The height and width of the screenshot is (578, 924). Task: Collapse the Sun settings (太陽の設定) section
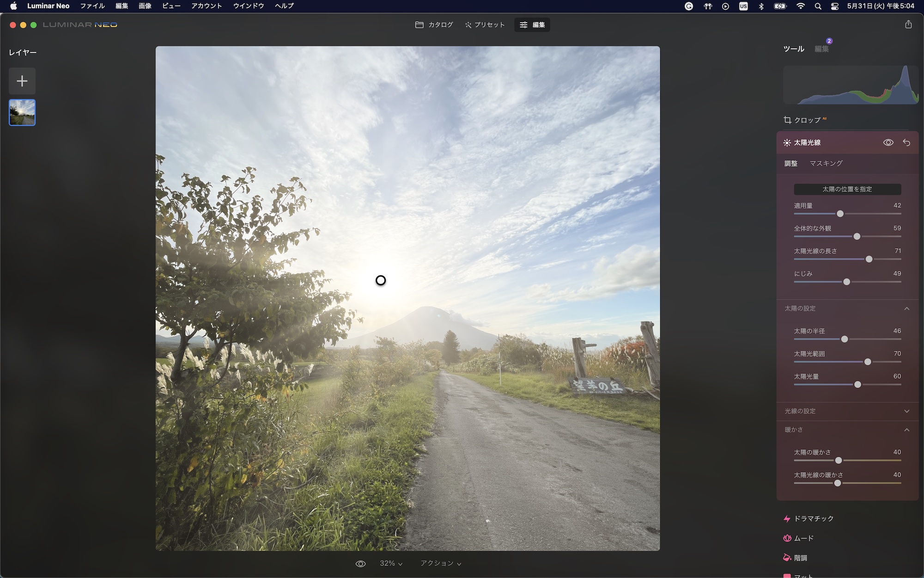906,308
